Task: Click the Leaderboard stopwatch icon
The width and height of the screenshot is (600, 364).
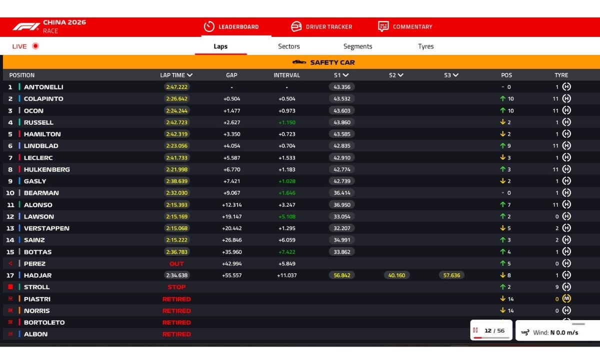Action: pos(209,26)
